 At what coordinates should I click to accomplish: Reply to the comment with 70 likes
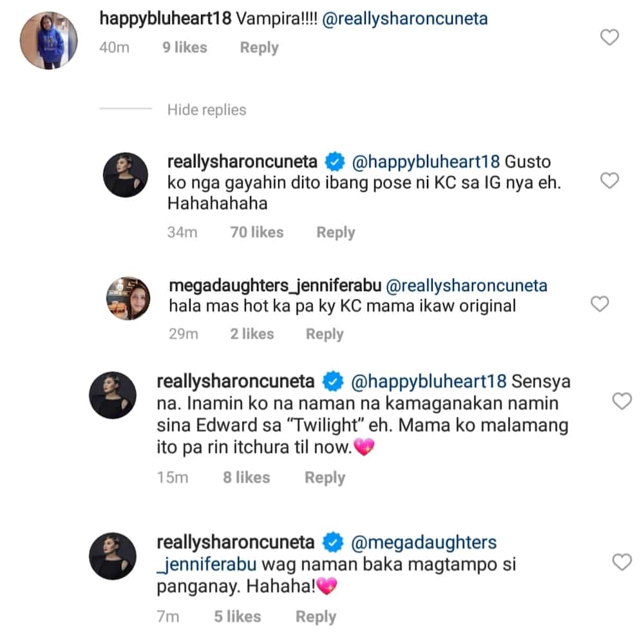pyautogui.click(x=336, y=232)
